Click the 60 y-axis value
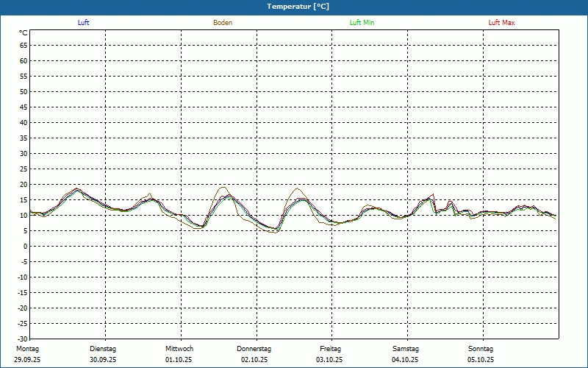 [x=24, y=61]
